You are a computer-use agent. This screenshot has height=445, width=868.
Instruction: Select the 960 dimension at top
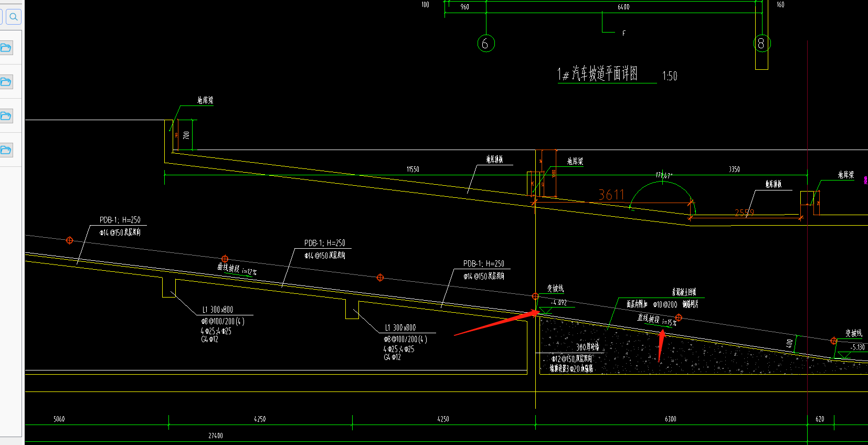click(465, 7)
